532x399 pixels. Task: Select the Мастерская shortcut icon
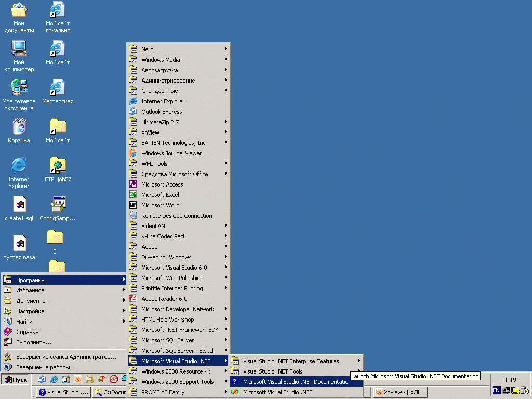click(58, 92)
